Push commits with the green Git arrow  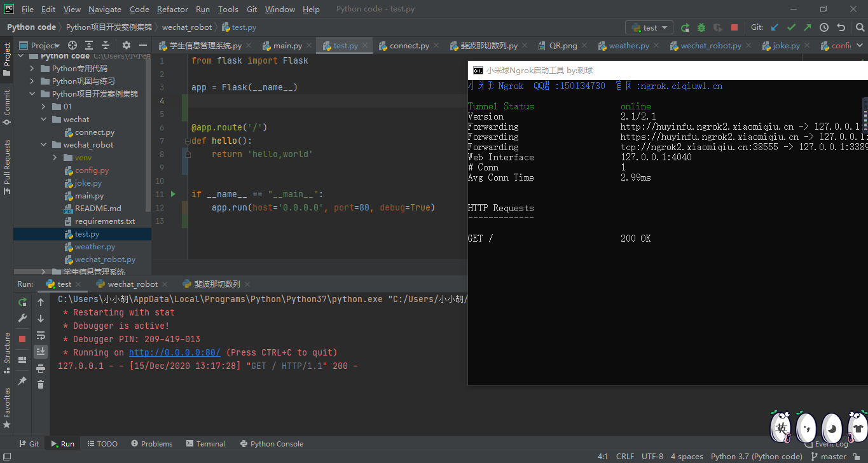(x=808, y=27)
